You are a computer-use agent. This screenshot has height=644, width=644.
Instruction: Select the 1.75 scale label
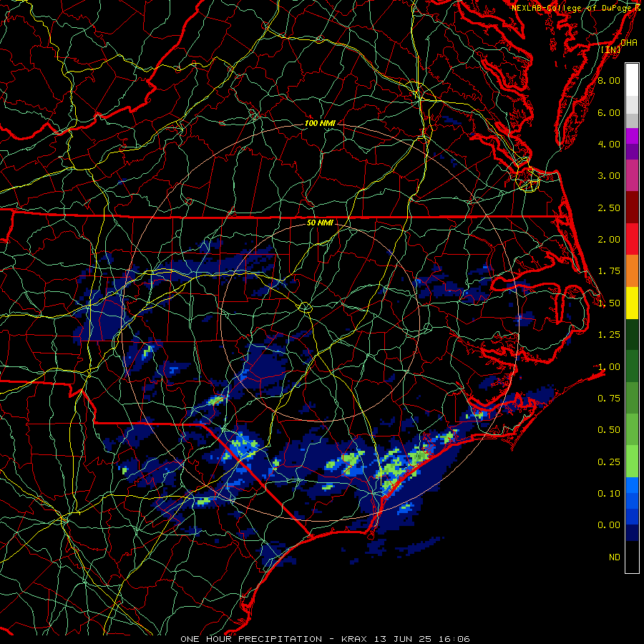609,271
